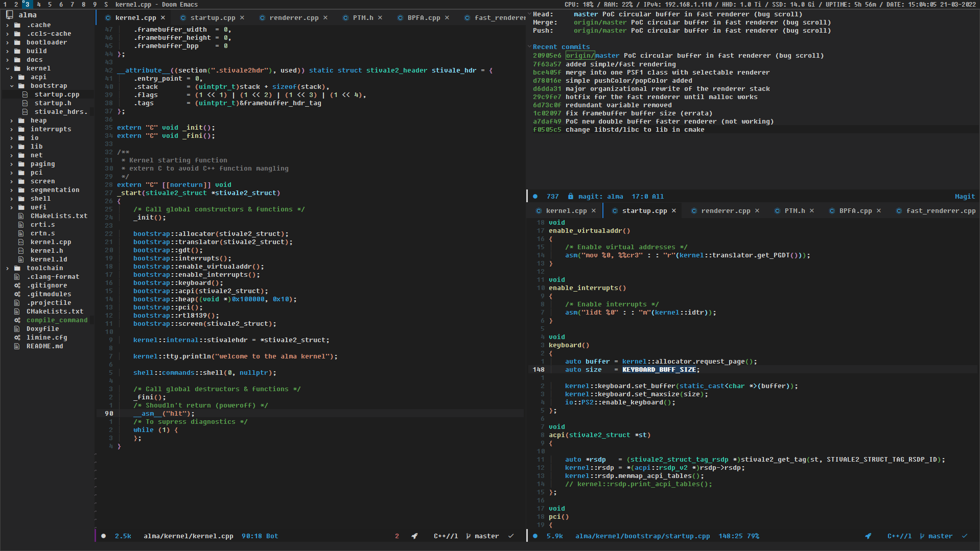Viewport: 980px width, 551px height.
Task: Collapse the kernel folder
Action: coord(7,68)
